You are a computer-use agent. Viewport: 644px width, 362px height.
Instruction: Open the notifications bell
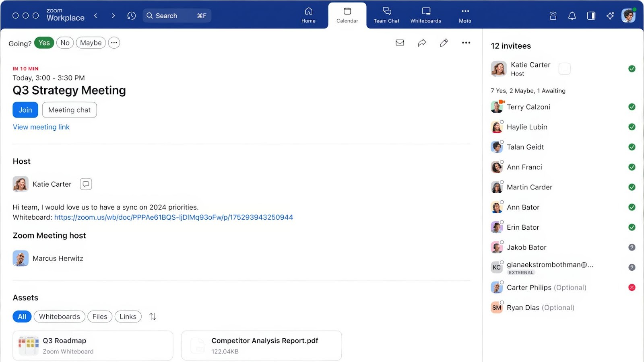[x=572, y=16]
